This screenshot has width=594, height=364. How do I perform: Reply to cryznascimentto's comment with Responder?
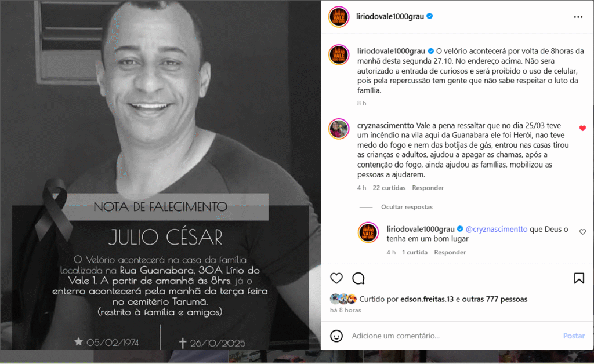(x=428, y=188)
